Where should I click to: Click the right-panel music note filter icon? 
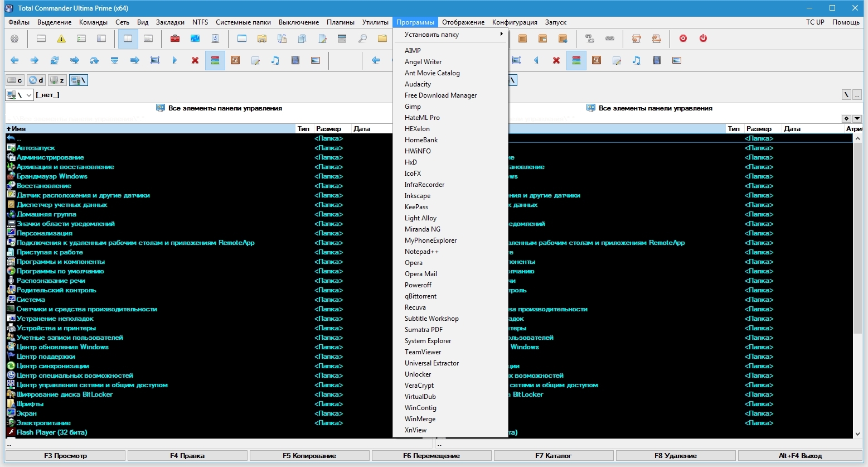tap(637, 60)
